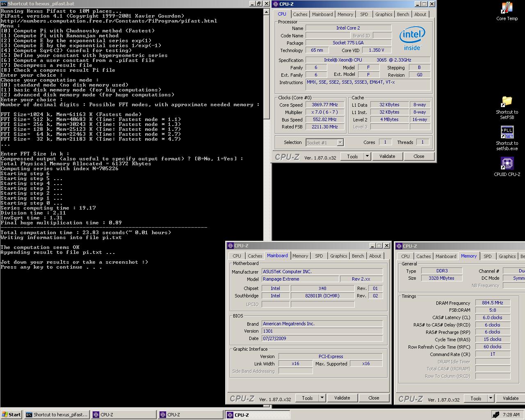Click the BIOS date 07/27/2009 field
This screenshot has height=420, width=525.
click(322, 339)
